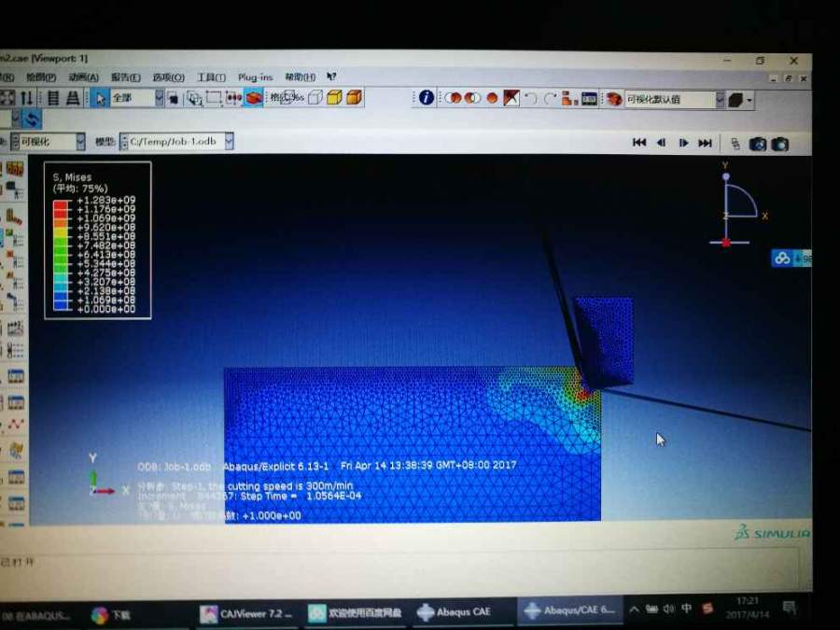Open the 报告(E) menu
840x630 pixels.
point(125,77)
